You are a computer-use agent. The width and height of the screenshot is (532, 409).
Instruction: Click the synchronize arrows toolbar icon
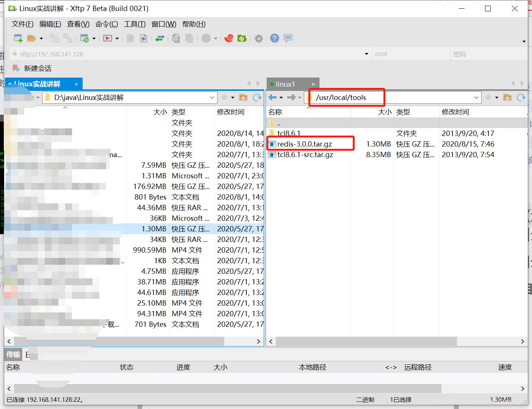(x=160, y=38)
